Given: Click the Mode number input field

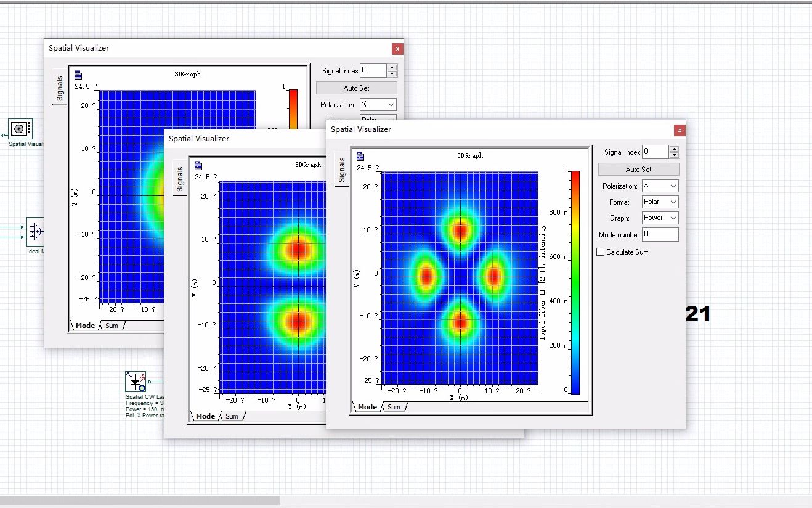Looking at the screenshot, I should click(660, 234).
